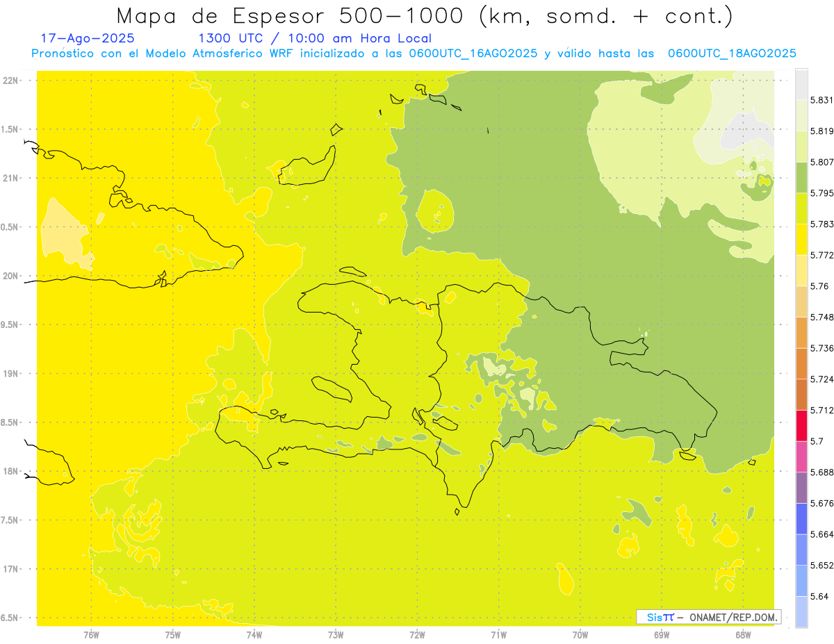Image resolution: width=834 pixels, height=644 pixels.
Task: Select the colorbar value 5.783
Action: 822,224
